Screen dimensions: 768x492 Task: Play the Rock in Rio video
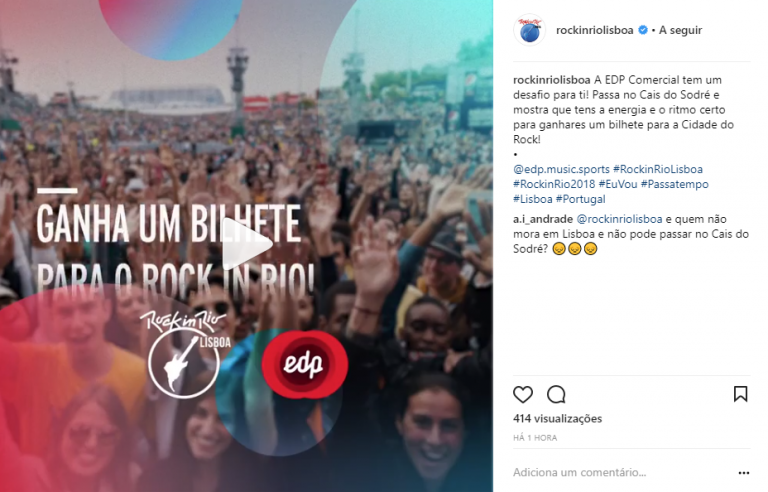click(246, 244)
